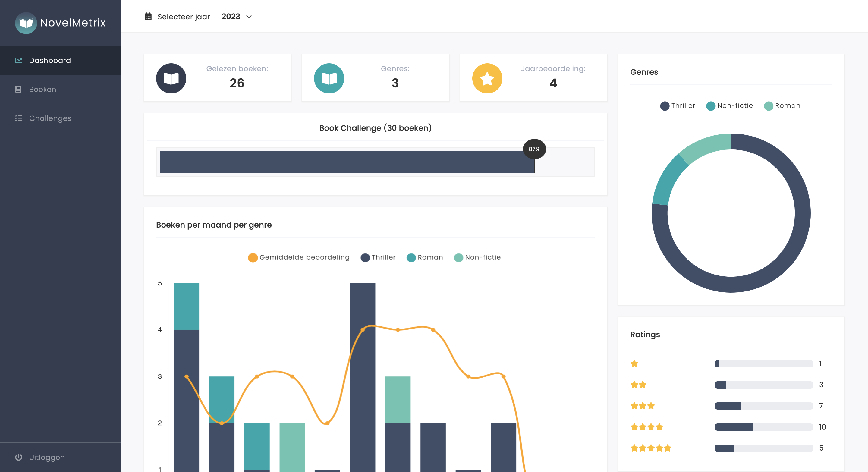Toggle Non-fictie in Genres donut legend
Viewport: 868px width, 472px height.
pyautogui.click(x=729, y=106)
